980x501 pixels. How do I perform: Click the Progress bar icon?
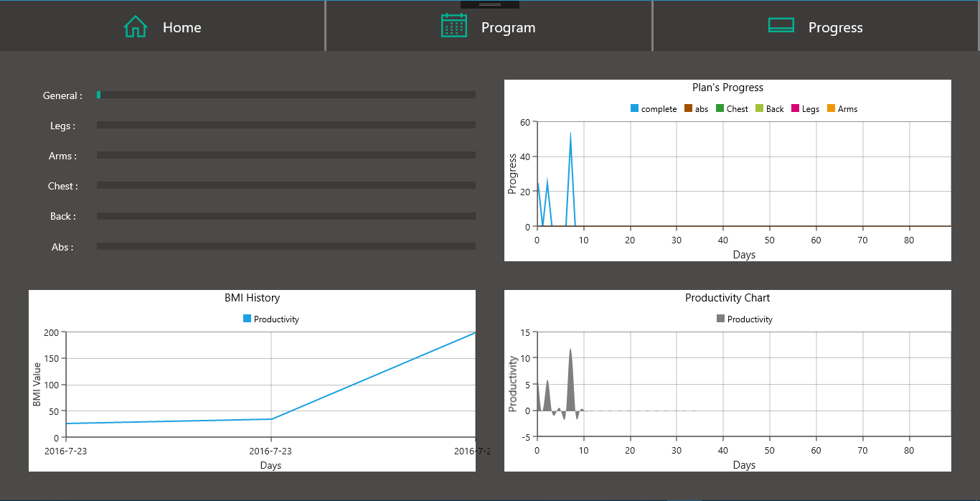pyautogui.click(x=781, y=25)
